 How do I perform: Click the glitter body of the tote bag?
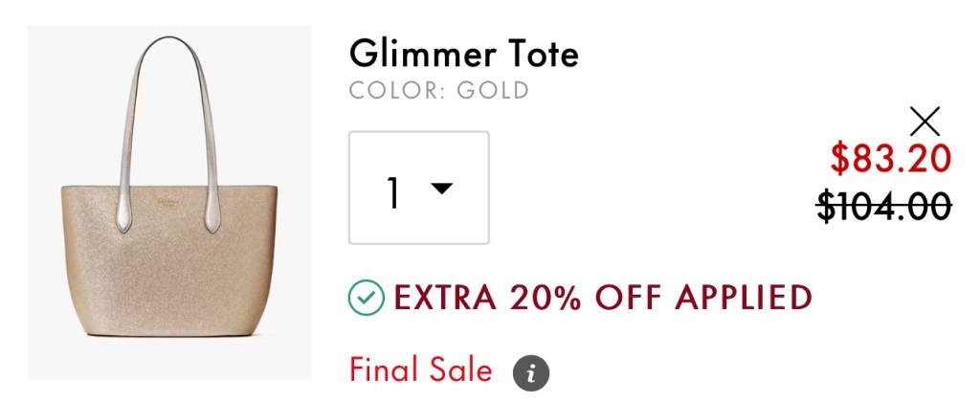[167, 278]
